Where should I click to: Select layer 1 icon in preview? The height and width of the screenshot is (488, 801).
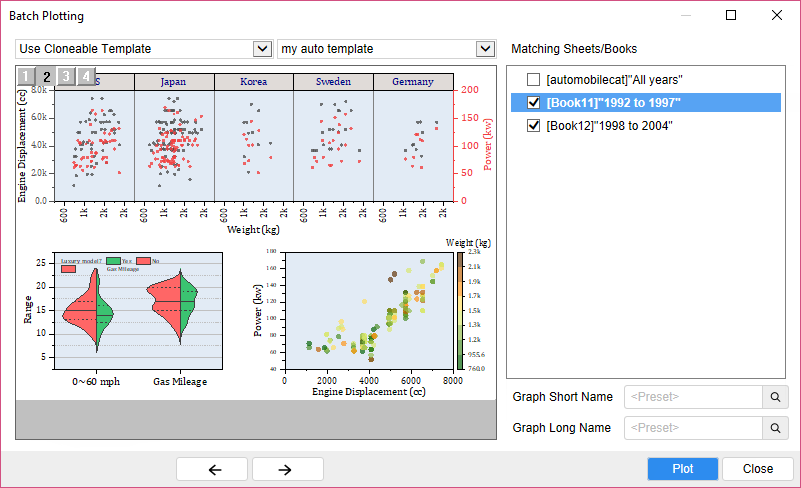coord(25,77)
